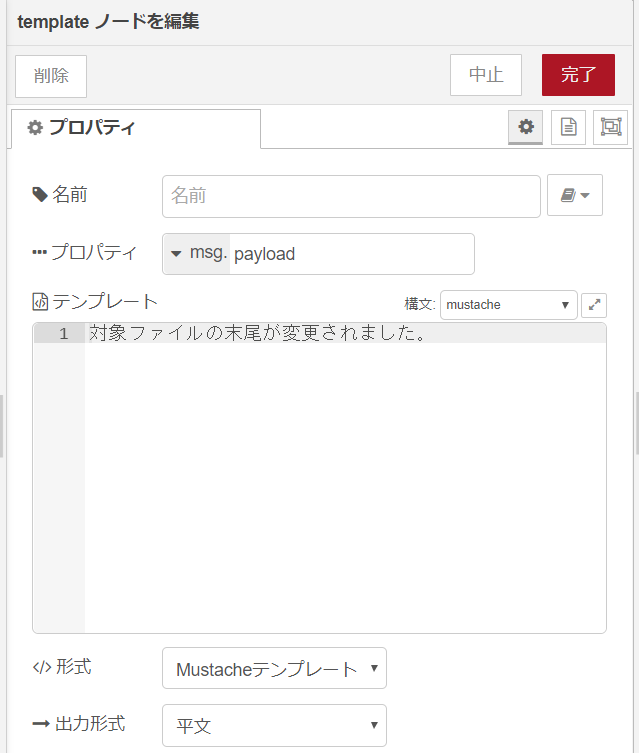This screenshot has width=639, height=753.
Task: Open the mustache syntax dropdown
Action: (508, 304)
